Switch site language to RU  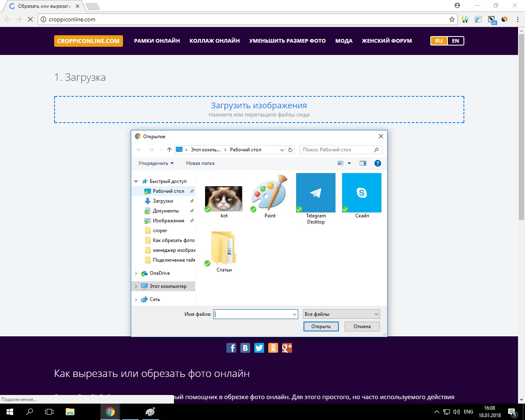click(x=439, y=41)
